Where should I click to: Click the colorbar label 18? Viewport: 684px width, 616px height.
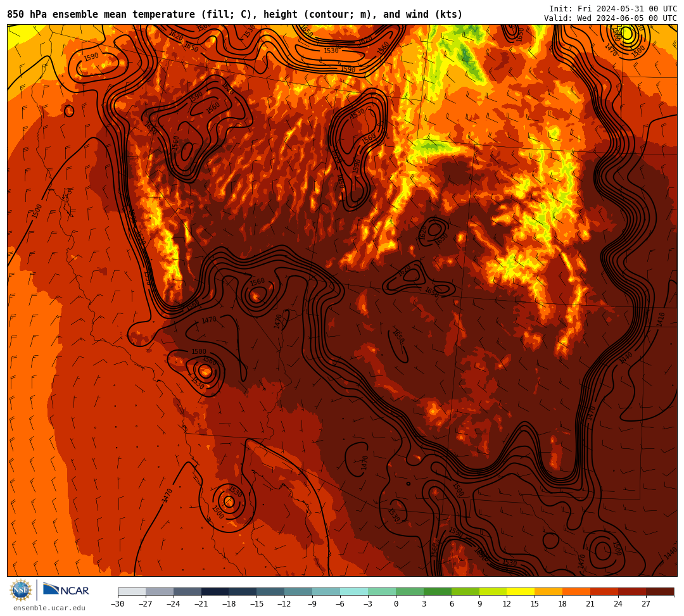563,604
